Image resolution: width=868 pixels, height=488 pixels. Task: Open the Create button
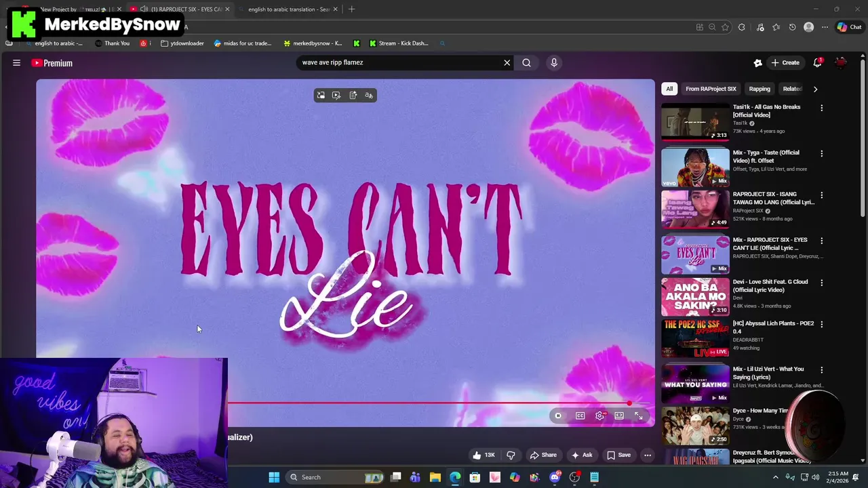(785, 63)
